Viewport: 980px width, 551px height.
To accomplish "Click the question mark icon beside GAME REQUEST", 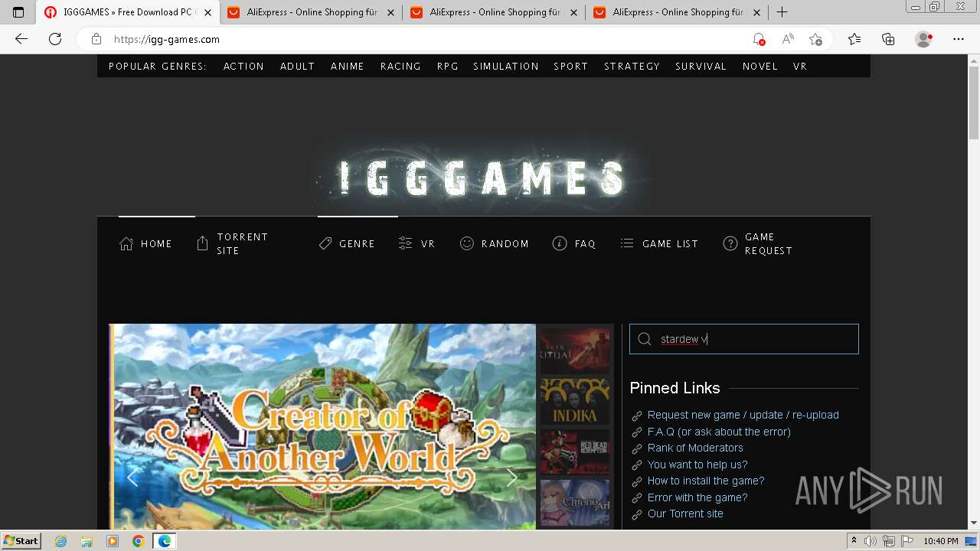I will (x=730, y=243).
